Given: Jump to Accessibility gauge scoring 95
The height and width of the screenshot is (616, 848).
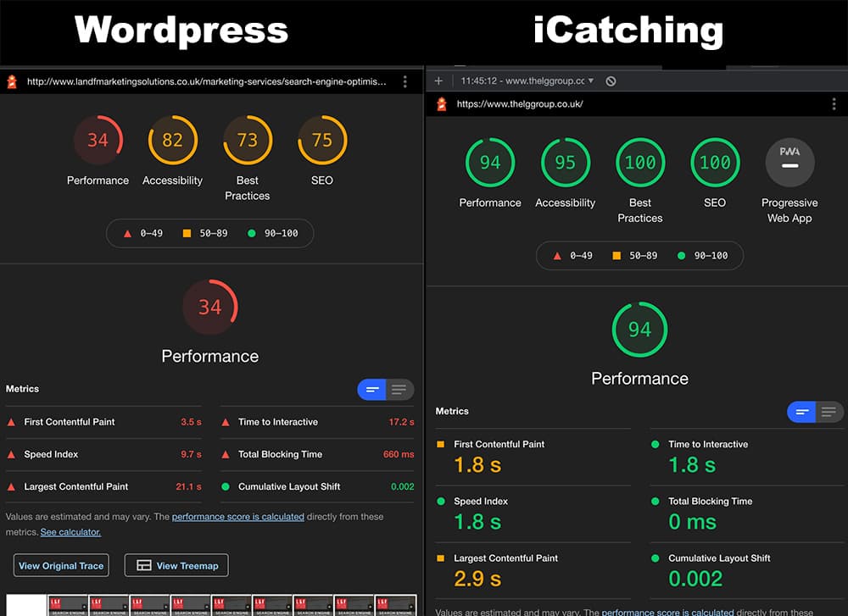Looking at the screenshot, I should (x=565, y=173).
